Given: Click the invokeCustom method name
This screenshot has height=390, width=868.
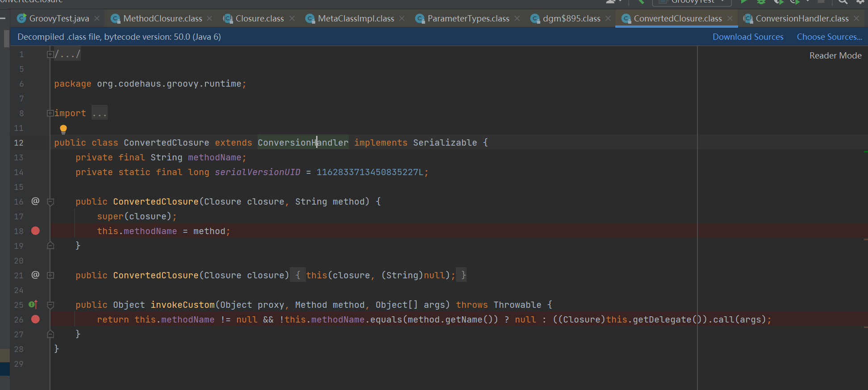Looking at the screenshot, I should click(183, 305).
